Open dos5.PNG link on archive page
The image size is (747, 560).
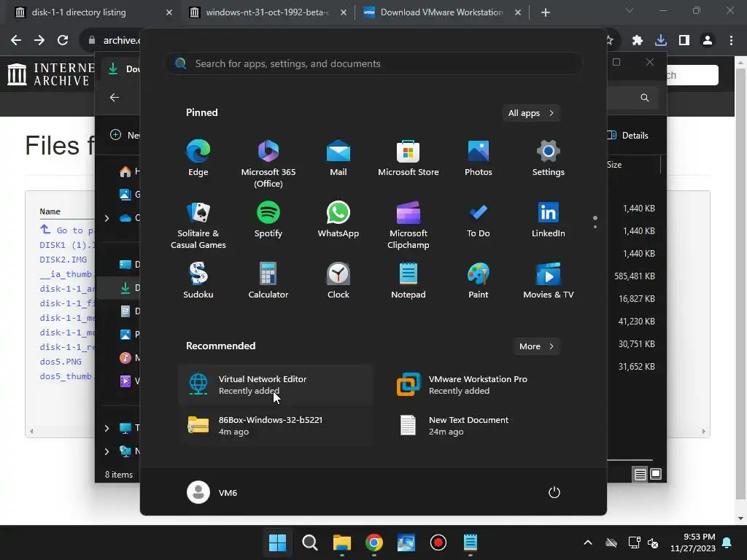61,362
